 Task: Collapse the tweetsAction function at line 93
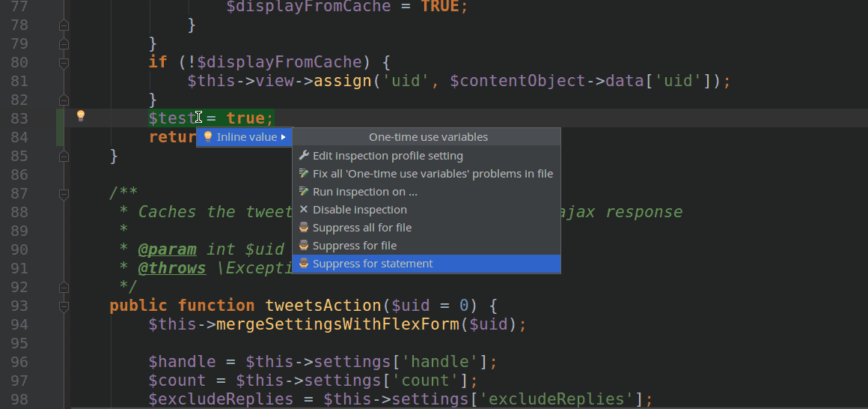click(x=64, y=306)
